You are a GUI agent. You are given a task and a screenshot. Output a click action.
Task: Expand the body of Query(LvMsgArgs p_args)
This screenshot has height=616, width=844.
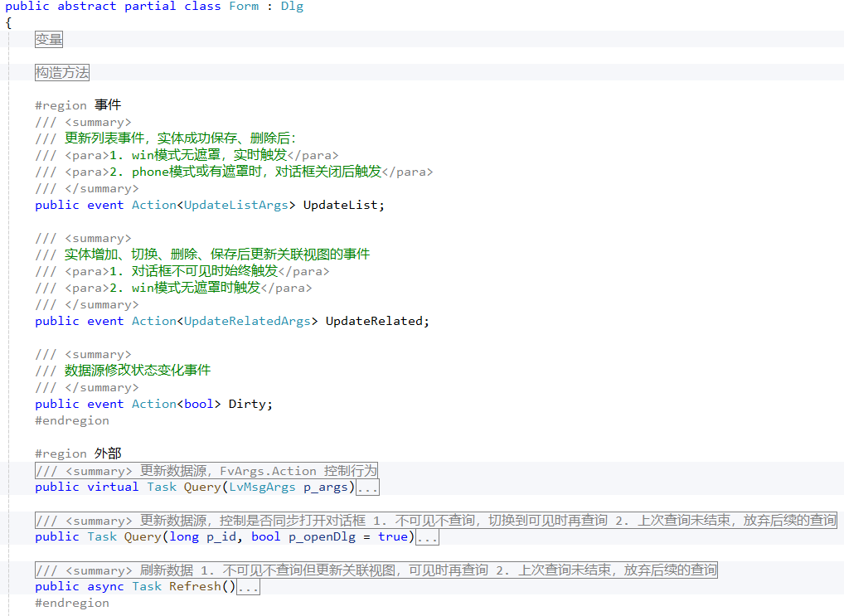(x=368, y=487)
